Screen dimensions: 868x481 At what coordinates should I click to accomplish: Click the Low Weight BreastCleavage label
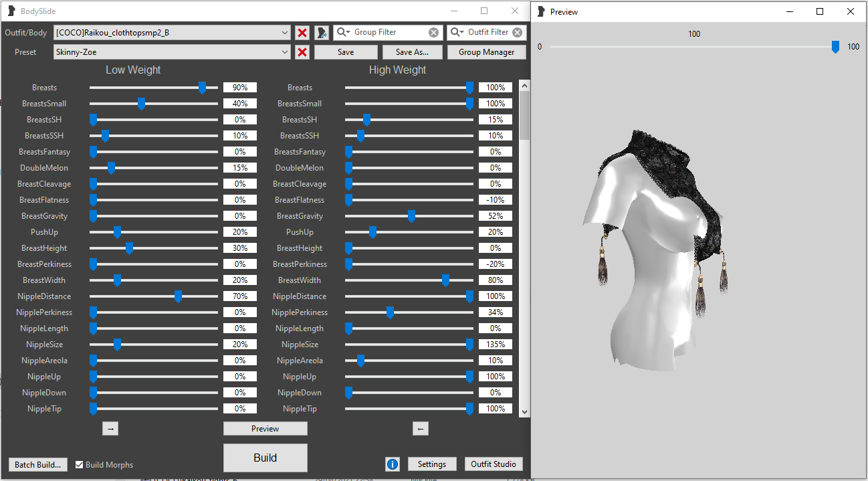[x=44, y=184]
